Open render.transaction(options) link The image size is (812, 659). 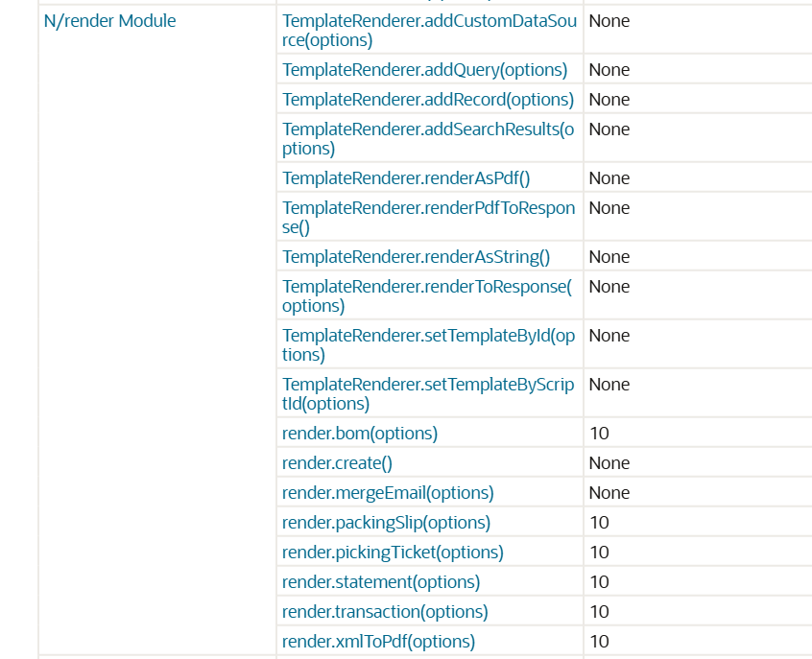(385, 612)
